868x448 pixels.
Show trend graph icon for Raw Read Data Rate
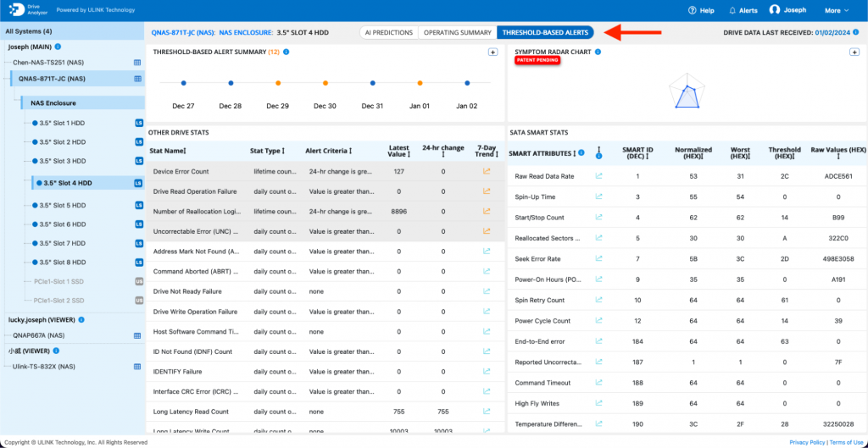click(x=598, y=176)
